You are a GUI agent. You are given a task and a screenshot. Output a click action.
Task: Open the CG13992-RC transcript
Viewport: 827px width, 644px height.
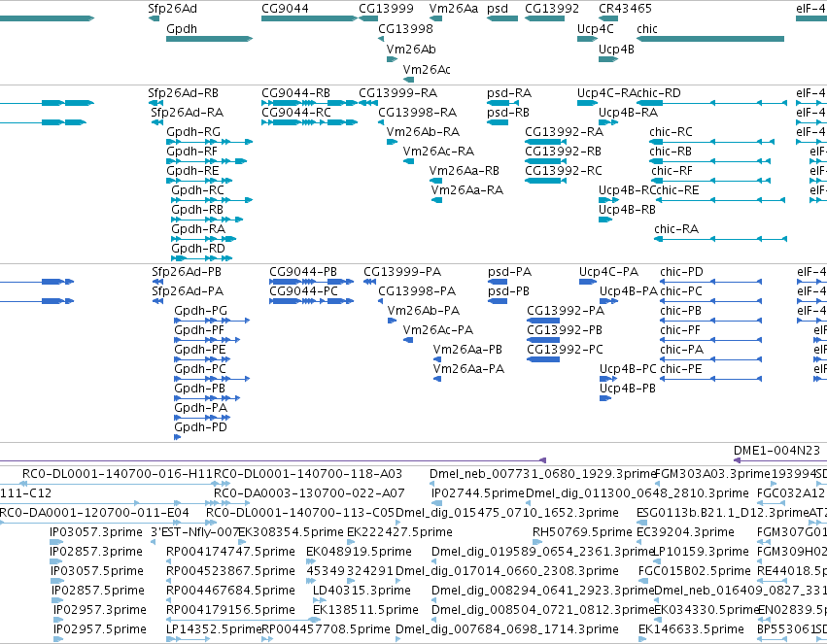[x=545, y=181]
